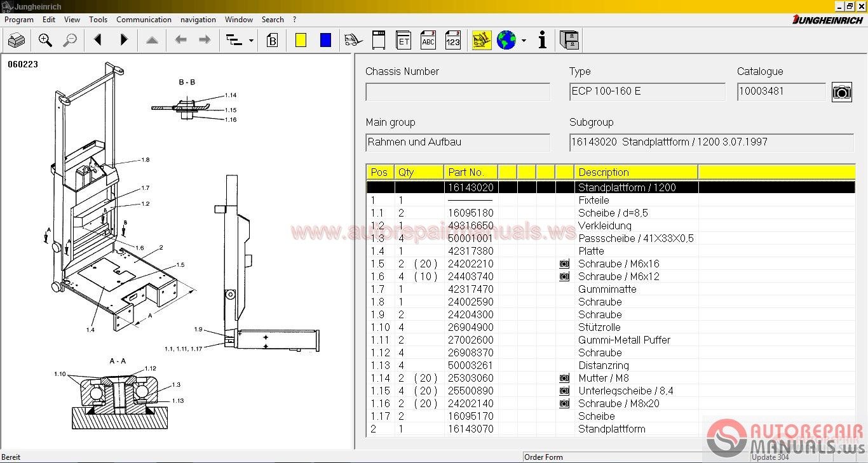
Task: Click callout 1.8 in the diagram
Action: pos(146,160)
